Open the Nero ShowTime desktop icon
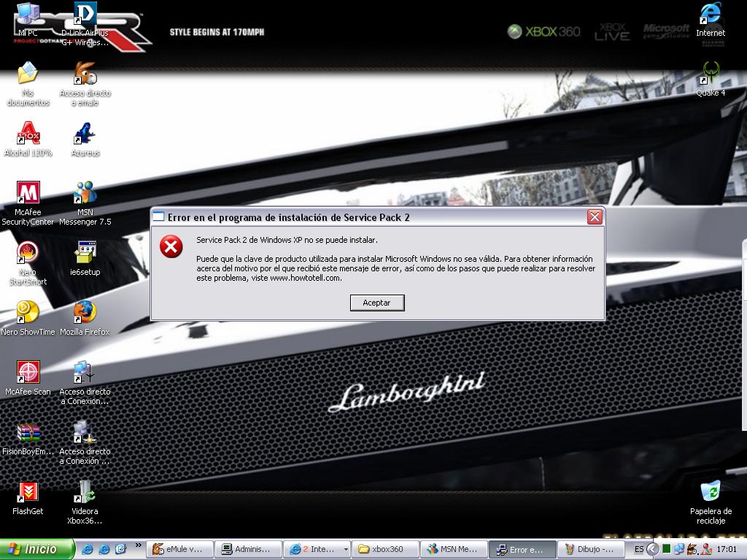 point(28,318)
